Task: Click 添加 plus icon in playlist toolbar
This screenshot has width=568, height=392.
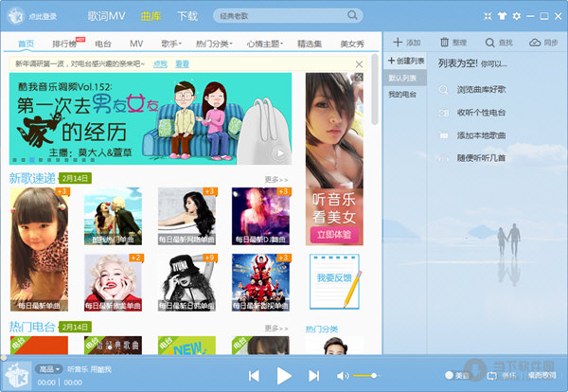Action: [x=398, y=43]
